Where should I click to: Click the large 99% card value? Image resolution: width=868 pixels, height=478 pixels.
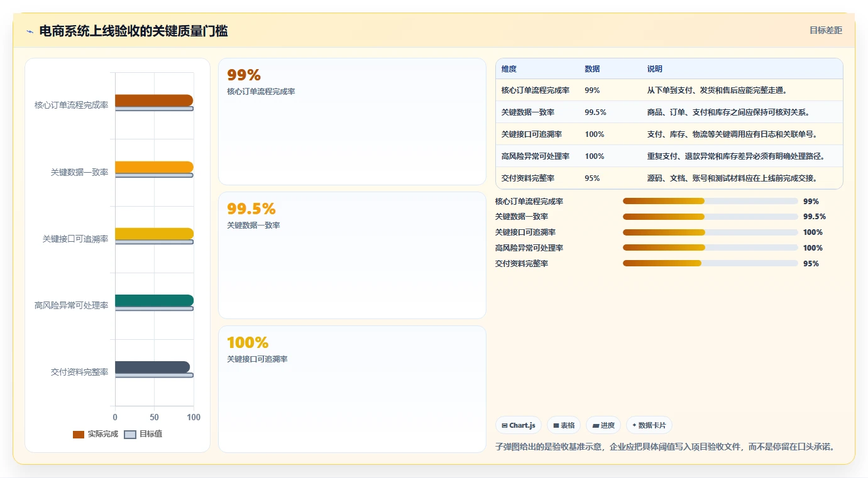(x=244, y=75)
